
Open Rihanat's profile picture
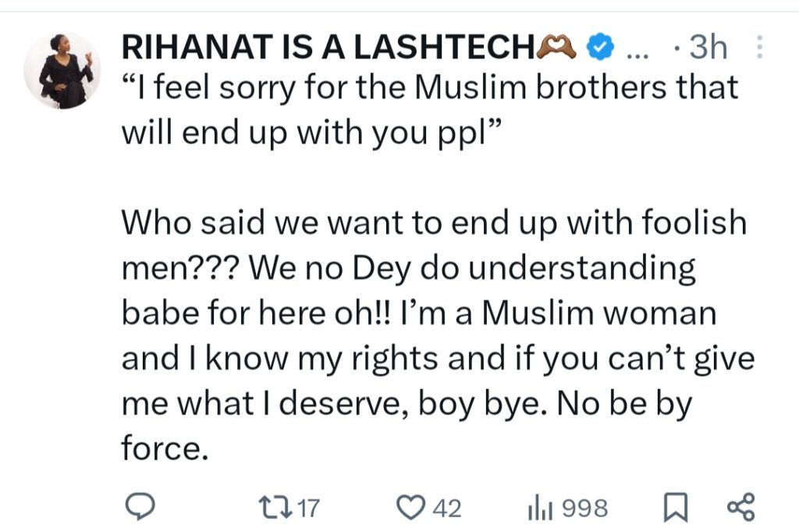tap(64, 71)
